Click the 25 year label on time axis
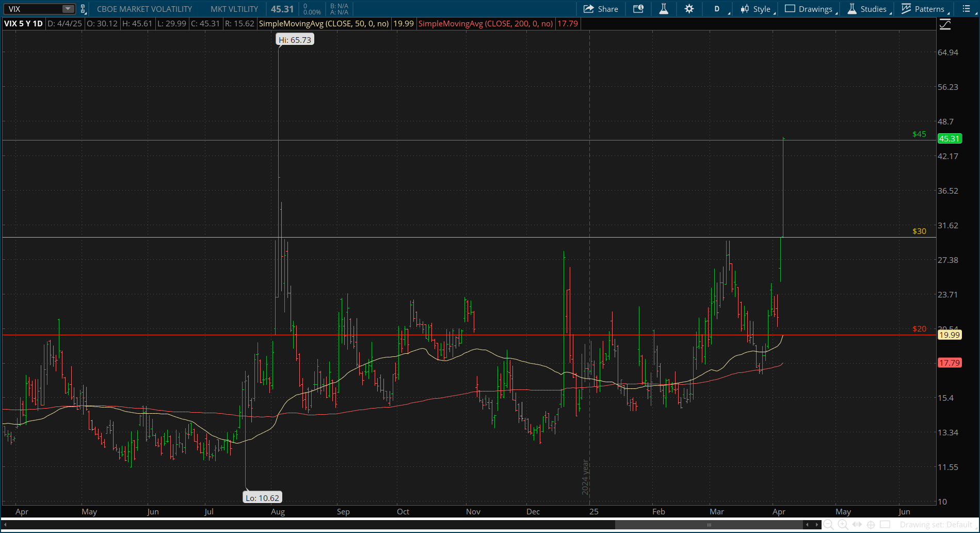 (x=594, y=512)
